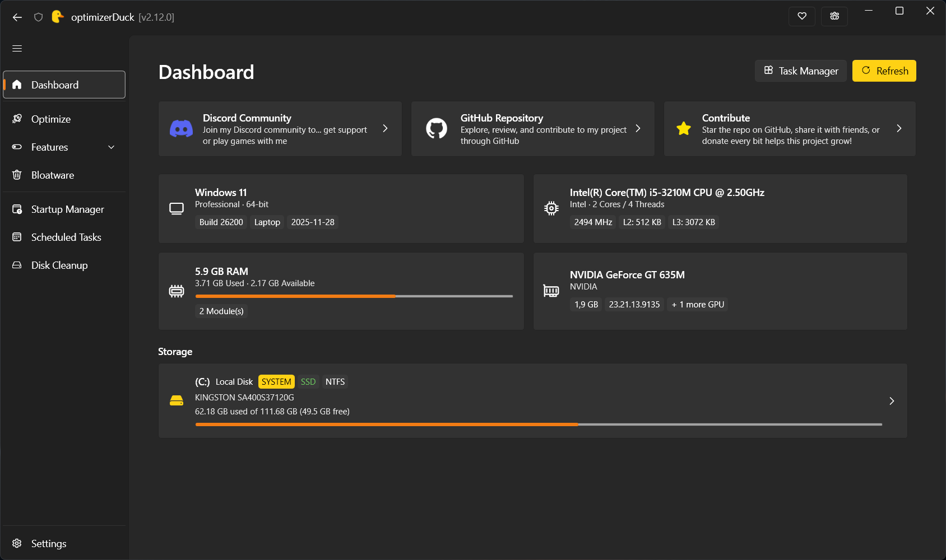This screenshot has height=560, width=946.
Task: Click the C: disk usage progress bar
Action: click(x=539, y=424)
